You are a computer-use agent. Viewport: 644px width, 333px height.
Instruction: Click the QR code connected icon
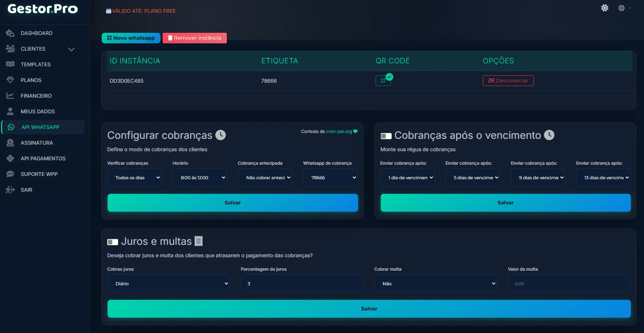click(x=383, y=81)
